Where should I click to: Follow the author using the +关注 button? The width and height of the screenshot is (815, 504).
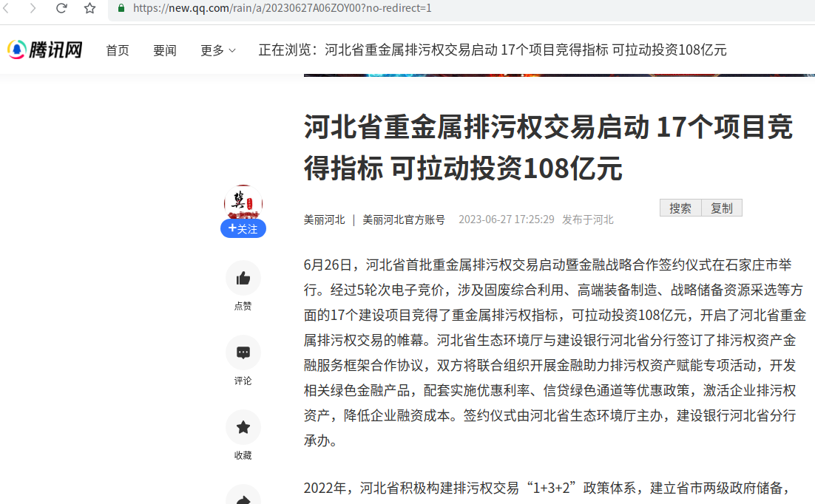[243, 228]
